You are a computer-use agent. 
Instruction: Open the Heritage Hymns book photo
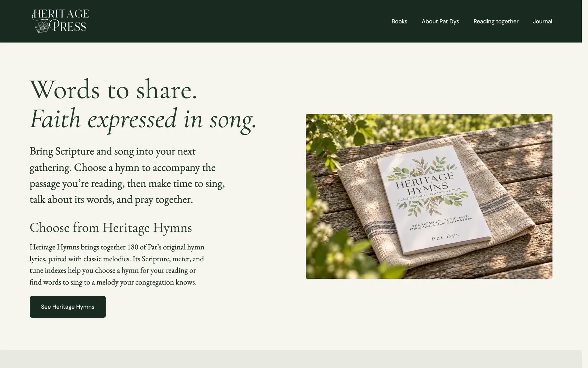(x=429, y=196)
